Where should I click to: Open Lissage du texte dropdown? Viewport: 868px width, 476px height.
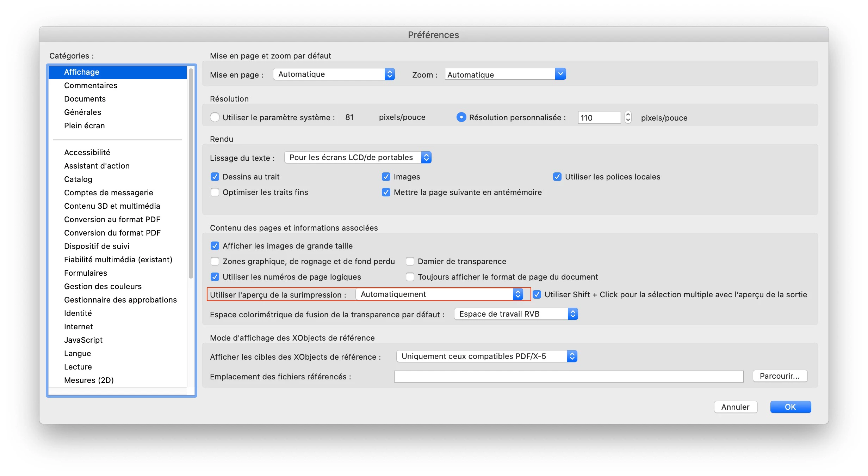[358, 157]
